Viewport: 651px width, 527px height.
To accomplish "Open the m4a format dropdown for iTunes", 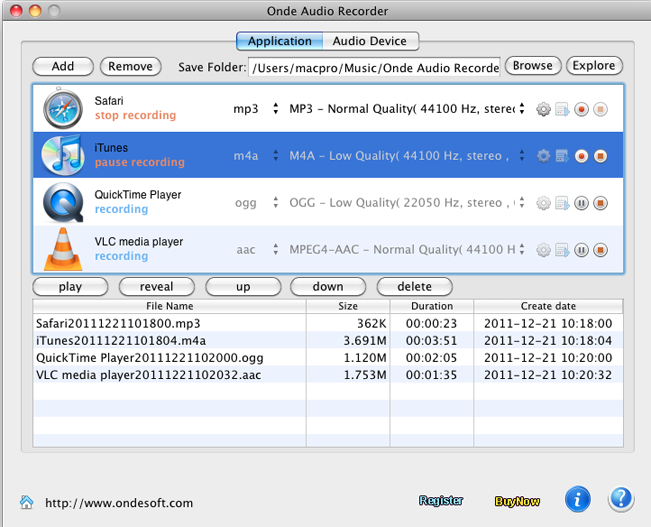I will point(255,156).
